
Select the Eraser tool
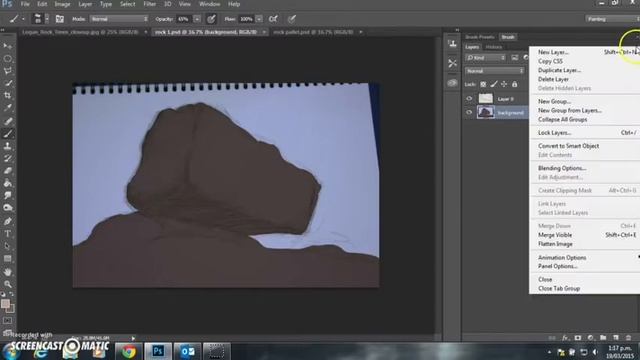pos(7,171)
